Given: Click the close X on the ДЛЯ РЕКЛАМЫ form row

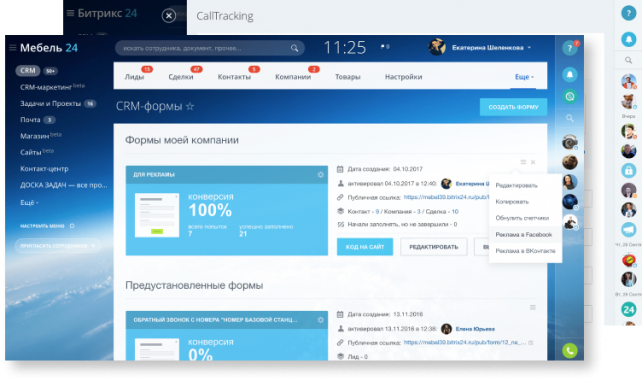Looking at the screenshot, I should click(533, 162).
